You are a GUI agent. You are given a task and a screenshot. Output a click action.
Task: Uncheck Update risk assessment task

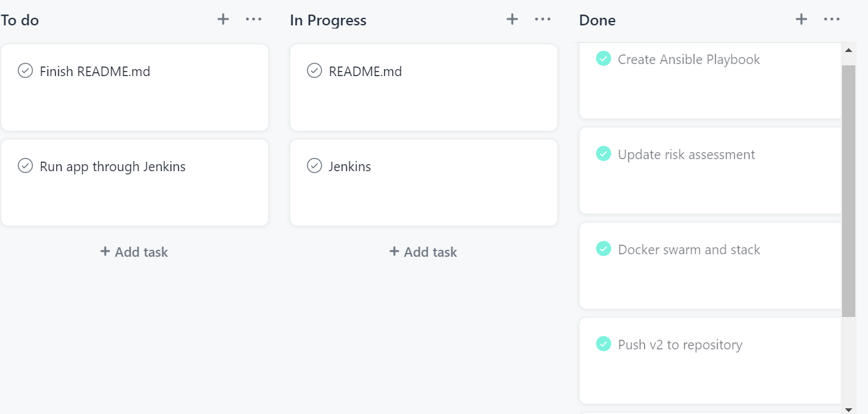[x=604, y=153]
